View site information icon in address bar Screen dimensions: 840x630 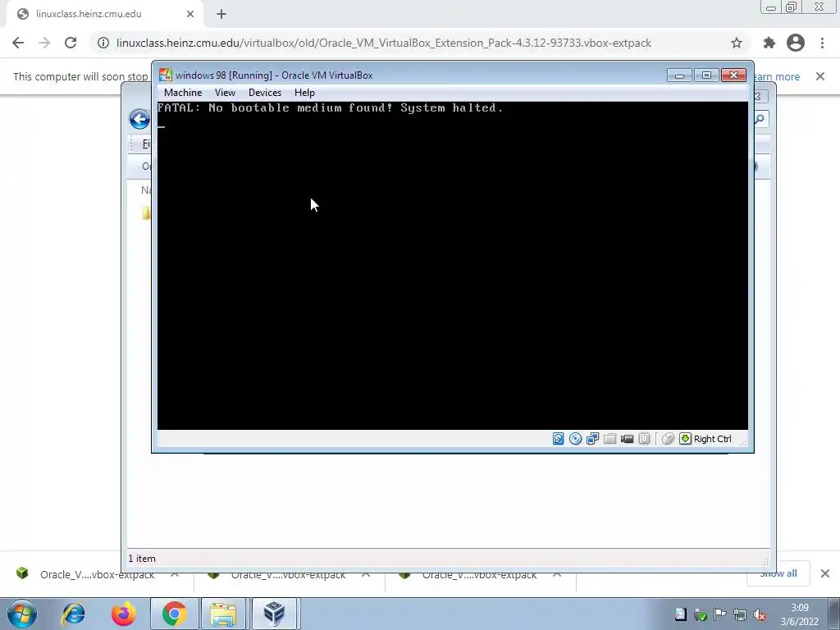(x=103, y=43)
